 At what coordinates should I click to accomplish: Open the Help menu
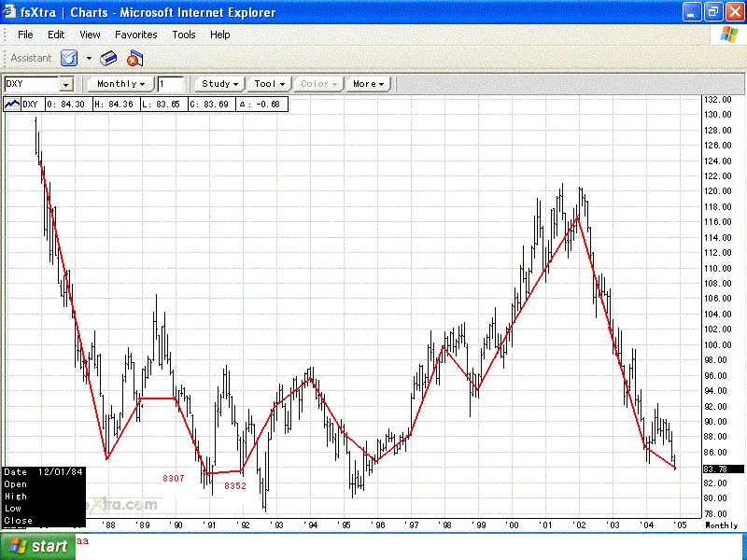pos(219,35)
